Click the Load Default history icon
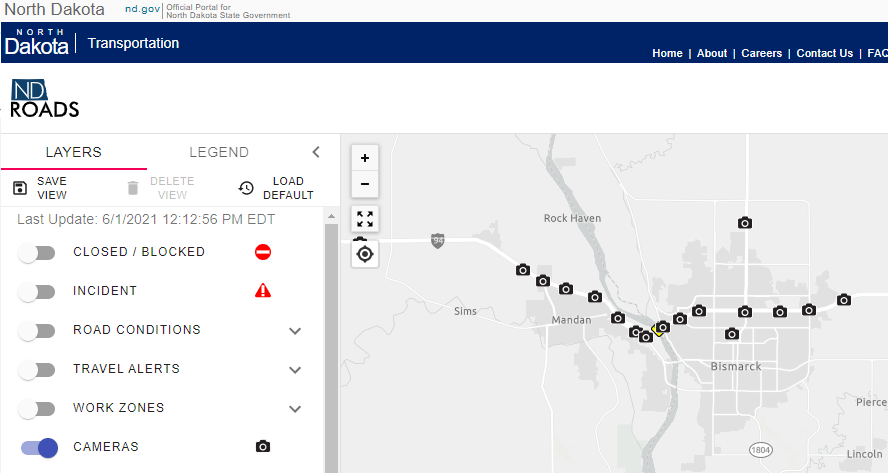The height and width of the screenshot is (473, 888). (246, 188)
